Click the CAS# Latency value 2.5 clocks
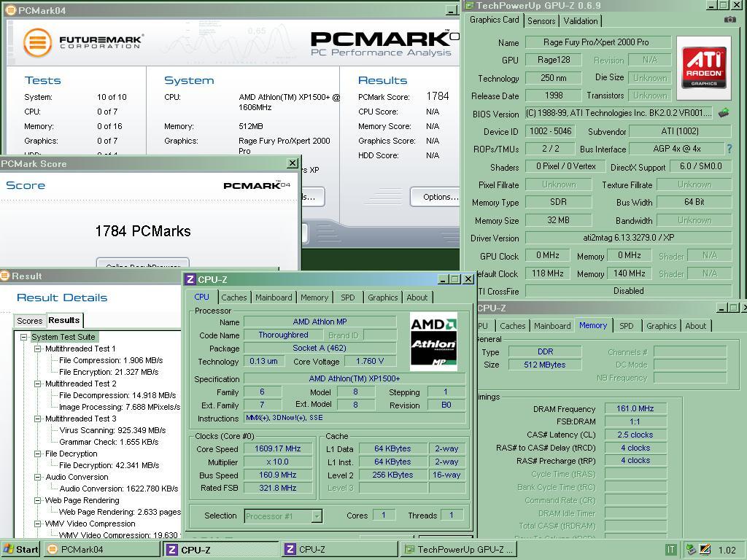Screen dimensions: 747x560 635,435
